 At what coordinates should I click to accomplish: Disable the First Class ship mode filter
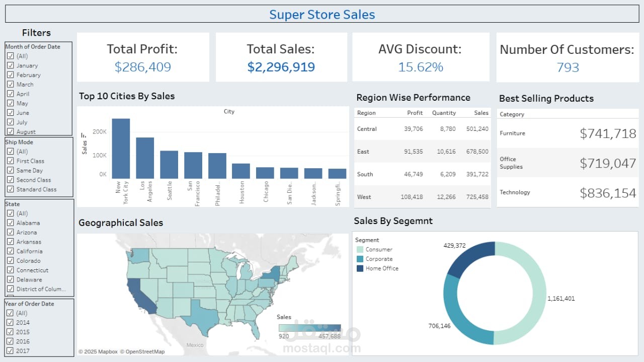(11, 161)
